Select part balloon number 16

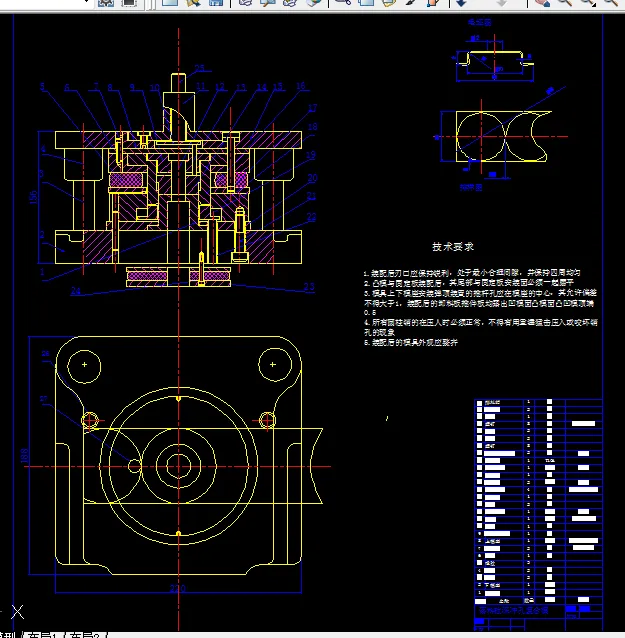(300, 85)
